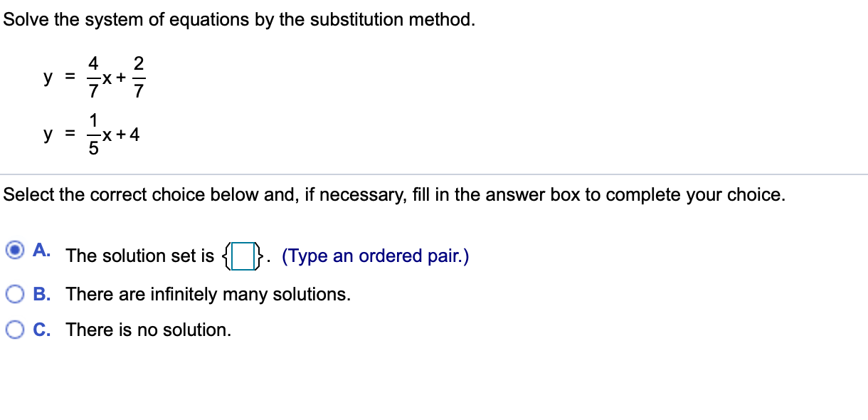Click the divider line below the equations
The image size is (868, 420).
coord(434,171)
